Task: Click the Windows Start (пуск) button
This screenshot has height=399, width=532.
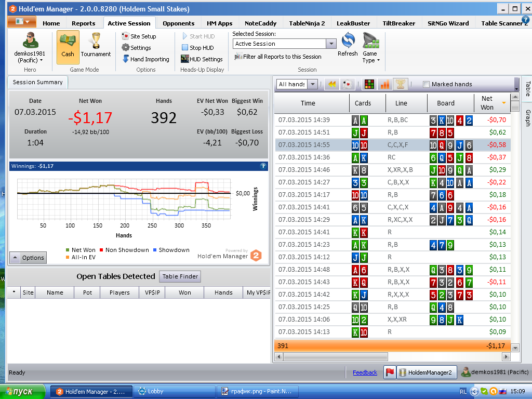Action: (23, 392)
